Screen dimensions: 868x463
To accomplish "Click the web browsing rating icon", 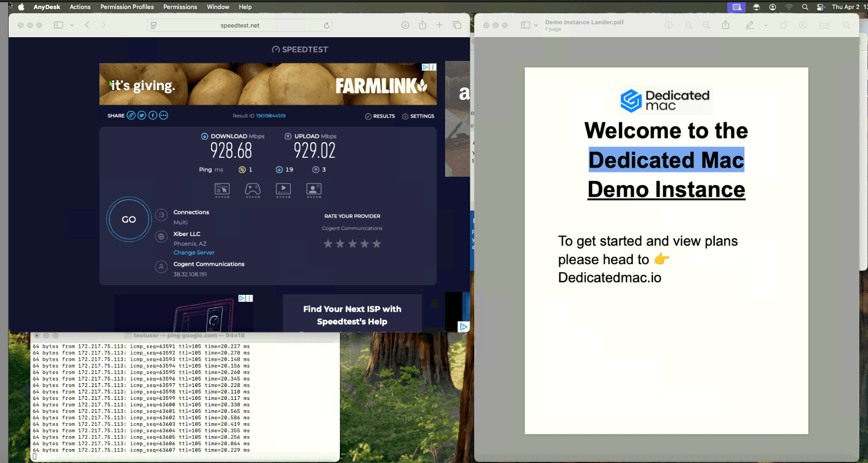I will (x=222, y=190).
